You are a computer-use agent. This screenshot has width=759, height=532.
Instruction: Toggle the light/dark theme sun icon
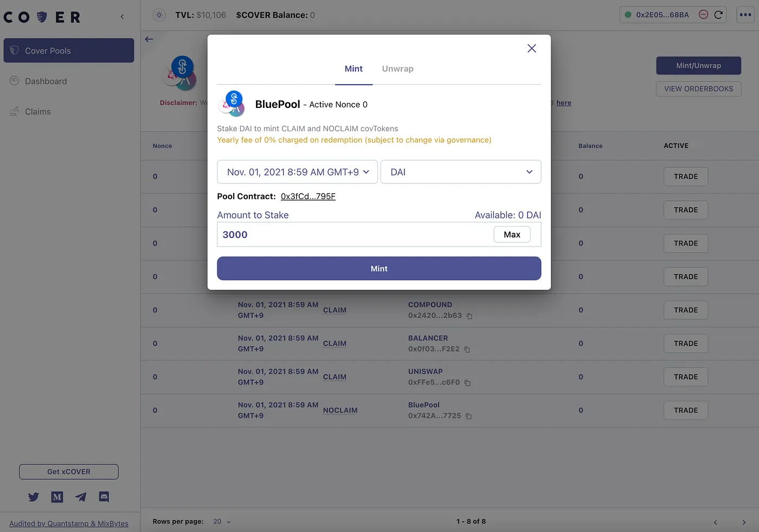[x=159, y=15]
